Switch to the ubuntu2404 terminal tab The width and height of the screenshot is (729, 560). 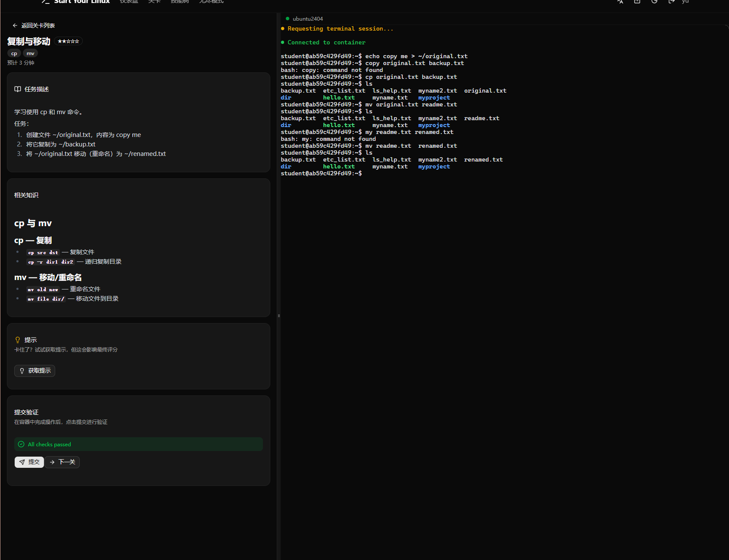pos(304,19)
